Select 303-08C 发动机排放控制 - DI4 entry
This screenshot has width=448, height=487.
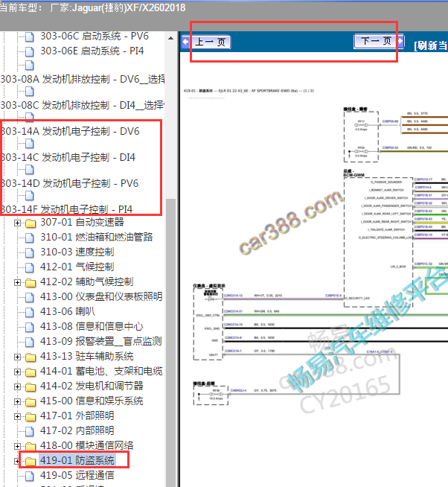click(x=83, y=105)
